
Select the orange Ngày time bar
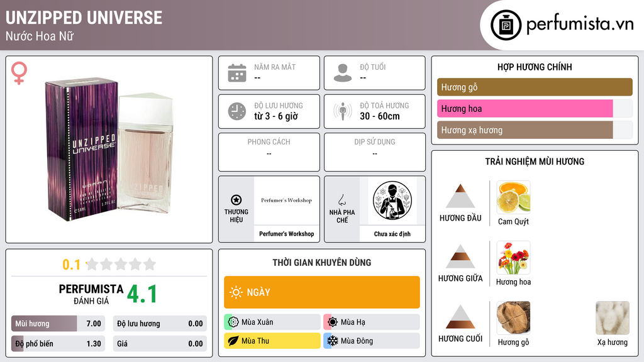[x=322, y=292]
